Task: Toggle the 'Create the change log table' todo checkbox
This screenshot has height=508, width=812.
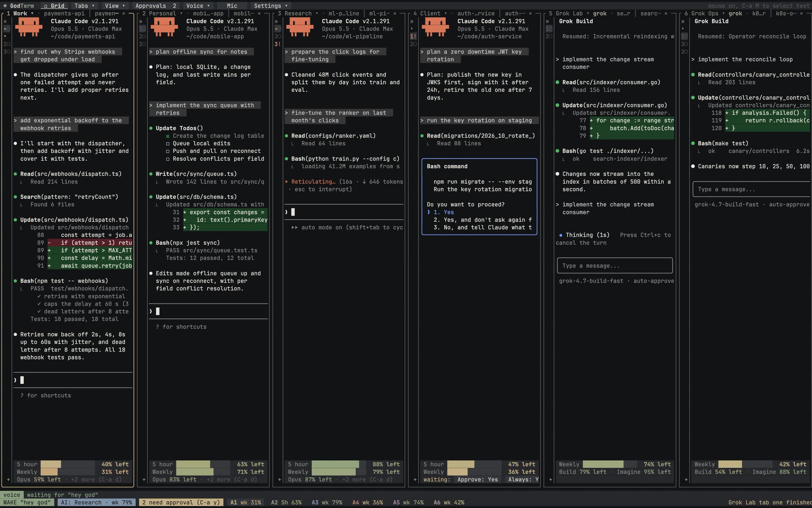Action: [x=168, y=136]
